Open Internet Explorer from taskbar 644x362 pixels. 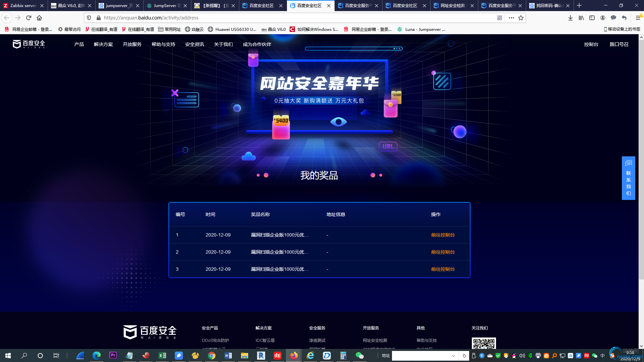pos(310,355)
